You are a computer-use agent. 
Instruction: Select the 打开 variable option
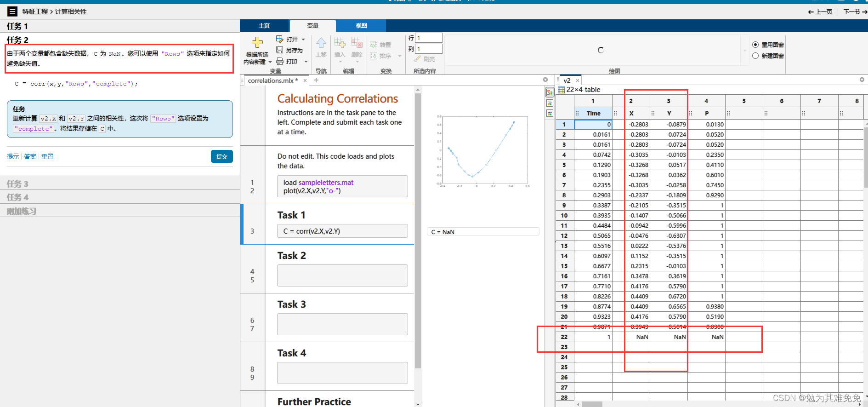[288, 39]
